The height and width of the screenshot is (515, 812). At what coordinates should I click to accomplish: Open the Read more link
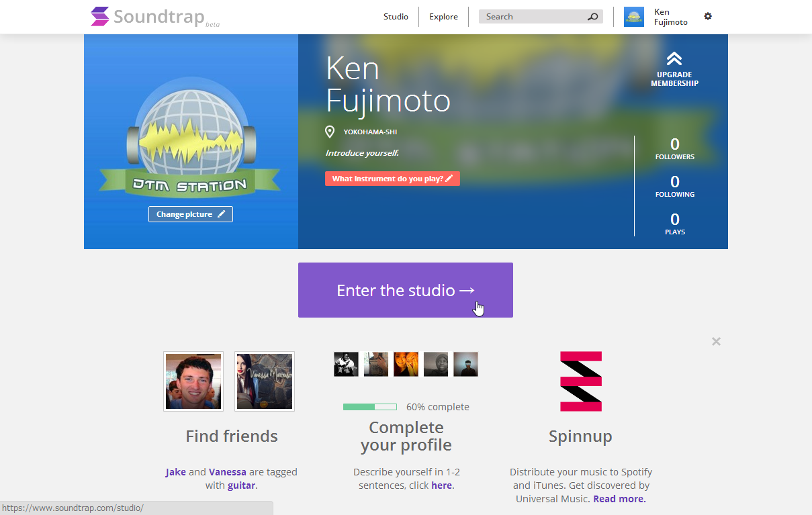tap(619, 499)
